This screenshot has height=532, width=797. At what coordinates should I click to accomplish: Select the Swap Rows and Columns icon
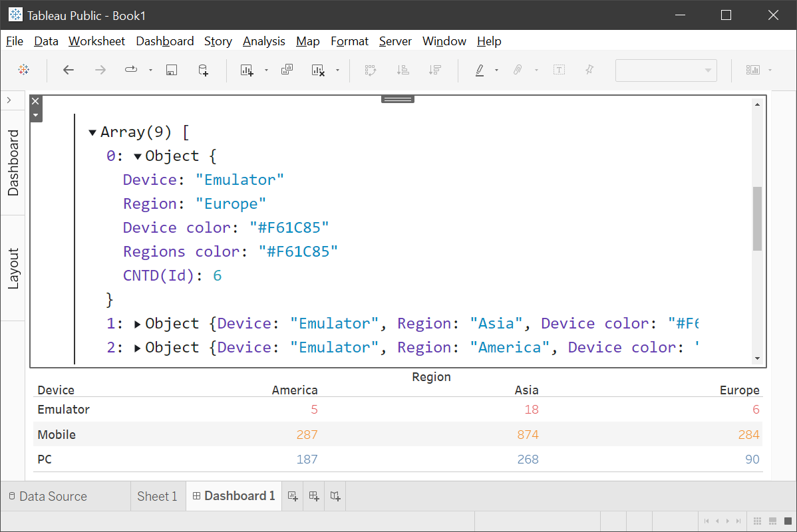point(370,70)
